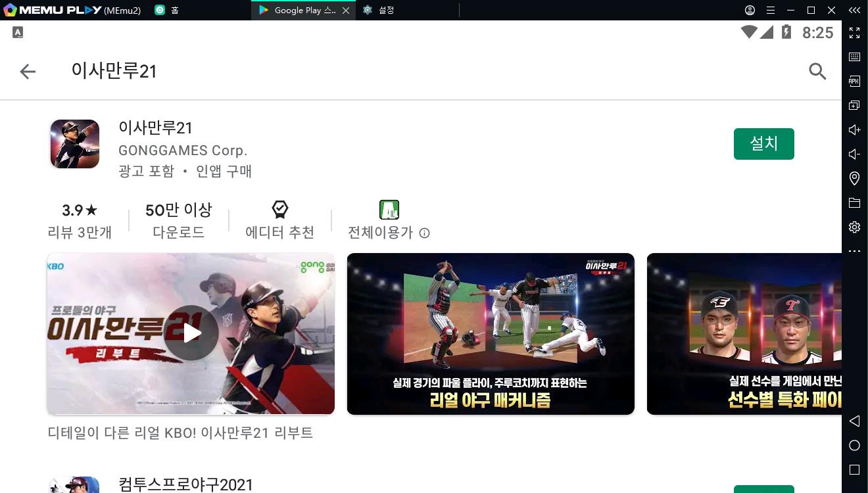Screen dimensions: 868x493
Task: Open the keyboard mapping tool
Action: click(x=854, y=57)
